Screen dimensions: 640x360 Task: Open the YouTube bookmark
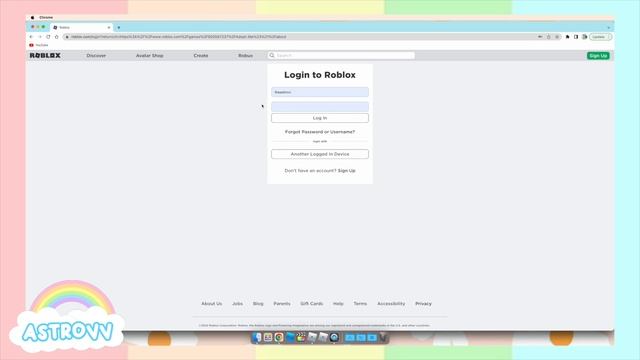coord(39,45)
